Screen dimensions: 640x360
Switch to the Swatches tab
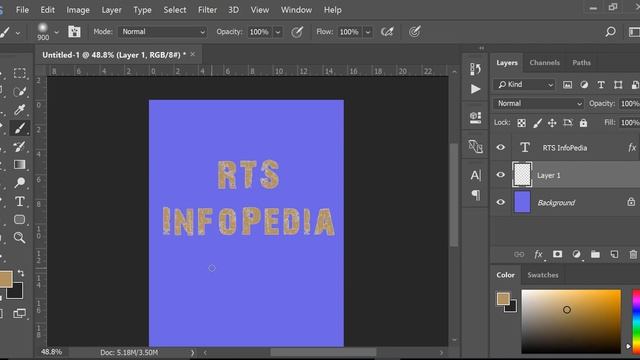tap(543, 275)
